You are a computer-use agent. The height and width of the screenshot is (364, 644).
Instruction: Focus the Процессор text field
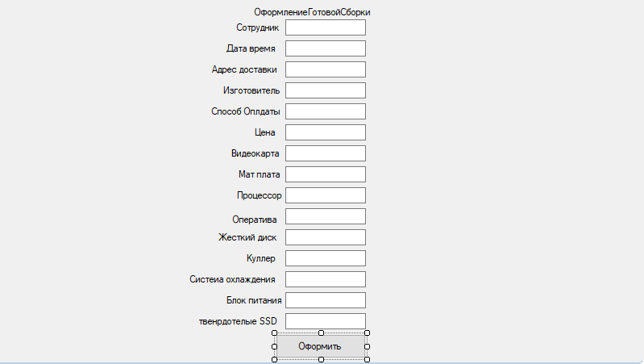pos(326,195)
